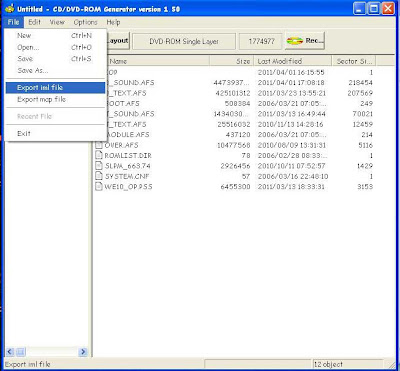Sort by Last Modified column header

(x=293, y=61)
